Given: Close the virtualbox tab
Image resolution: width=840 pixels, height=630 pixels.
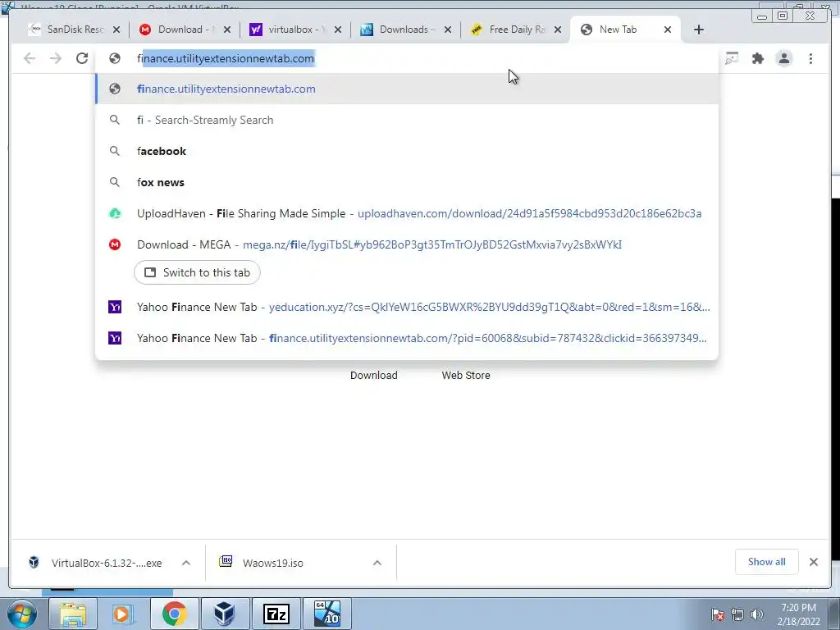Looking at the screenshot, I should click(337, 30).
